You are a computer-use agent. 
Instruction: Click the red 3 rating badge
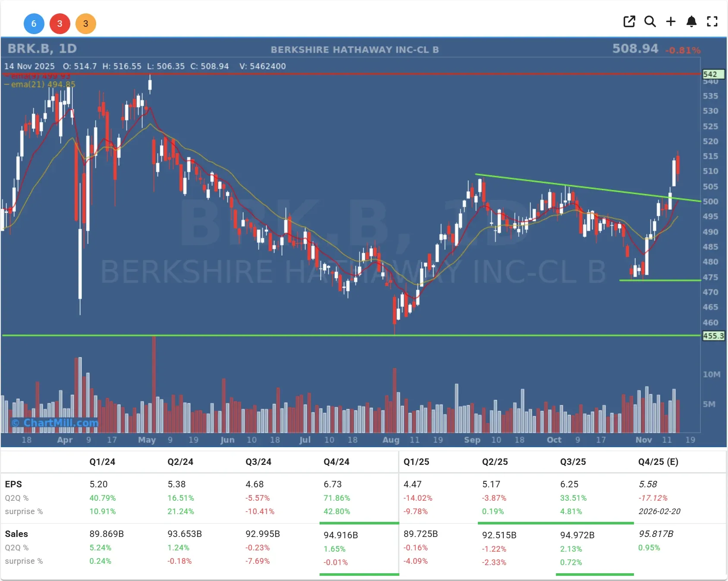pyautogui.click(x=60, y=24)
